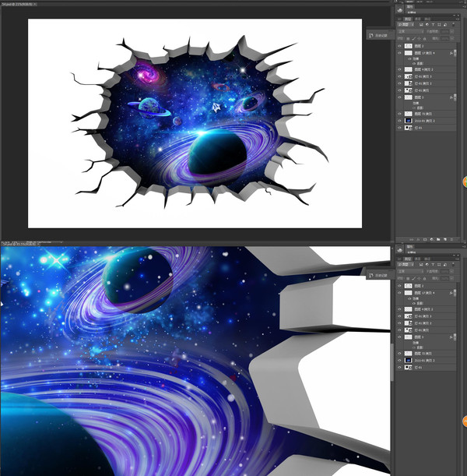Filter pixel layers in upper Layers panel

click(x=421, y=25)
